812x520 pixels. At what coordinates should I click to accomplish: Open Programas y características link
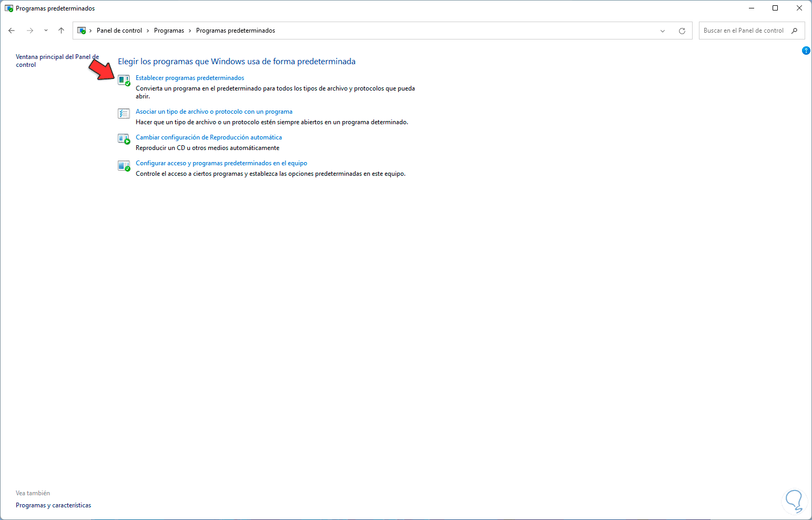[x=54, y=505]
